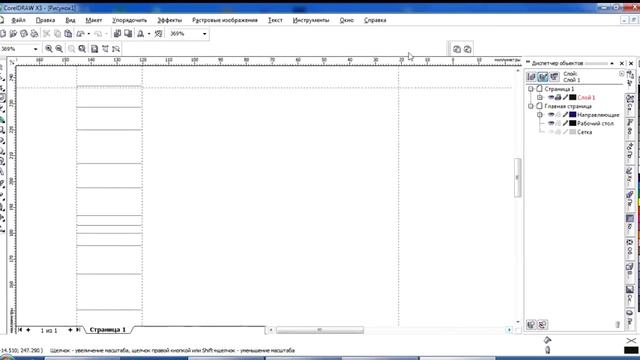Click the Open file toolbar icon
This screenshot has width=640, height=360.
tap(13, 34)
